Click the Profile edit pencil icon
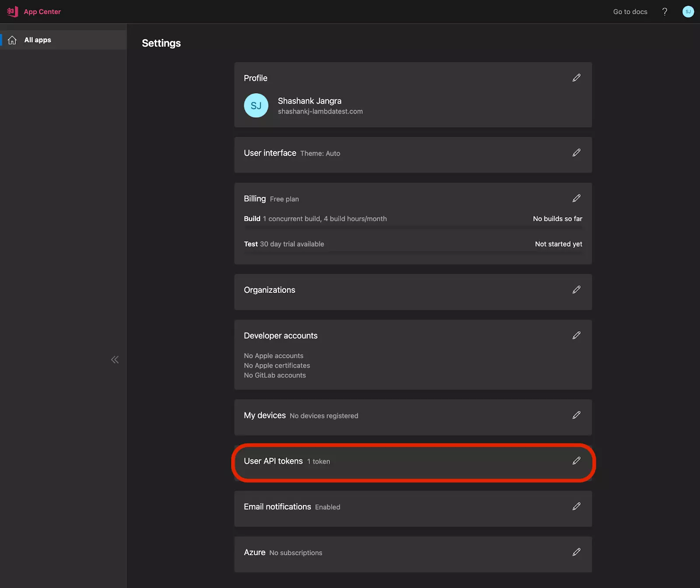Image resolution: width=700 pixels, height=588 pixels. pos(576,78)
